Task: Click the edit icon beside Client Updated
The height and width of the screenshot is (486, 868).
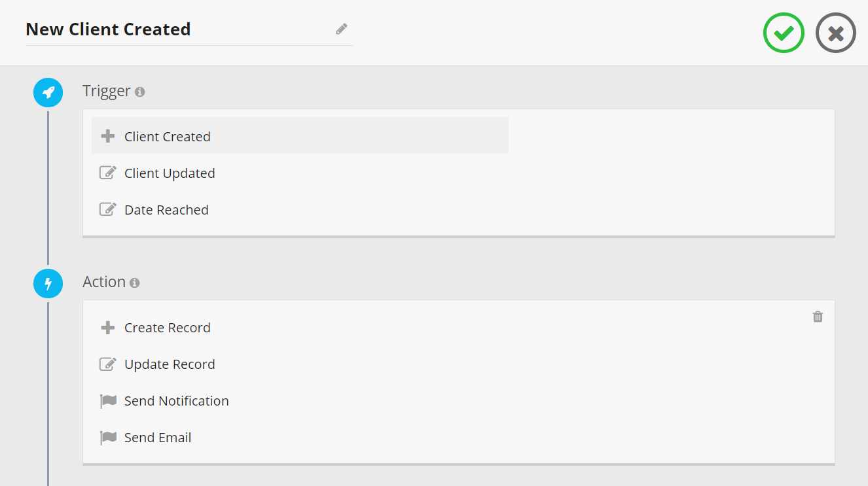Action: pos(108,173)
